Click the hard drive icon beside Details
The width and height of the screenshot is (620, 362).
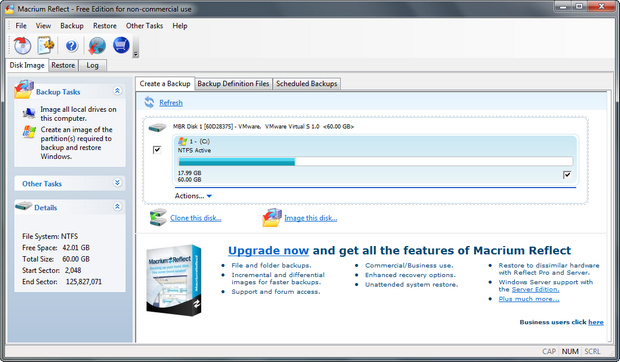pyautogui.click(x=24, y=206)
